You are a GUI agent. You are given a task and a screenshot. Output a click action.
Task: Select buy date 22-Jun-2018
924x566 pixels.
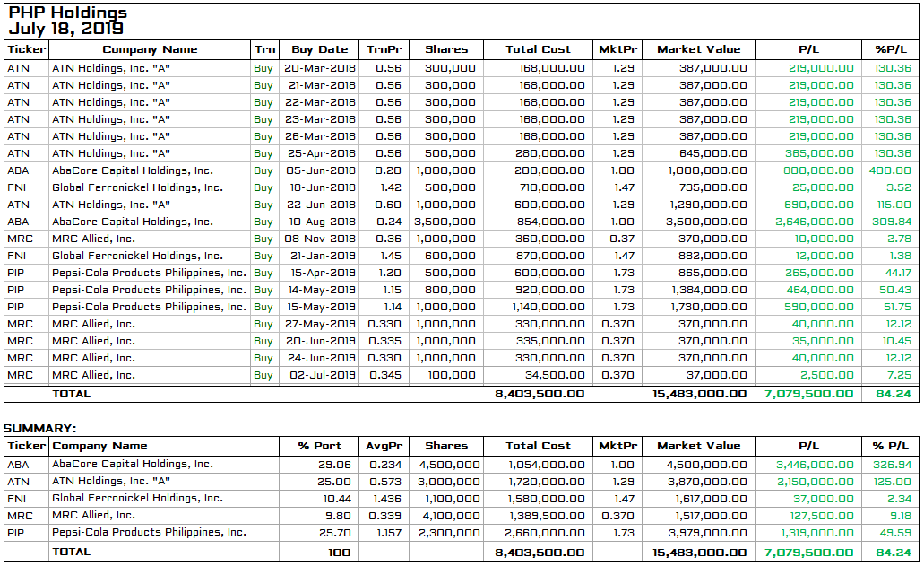(321, 205)
